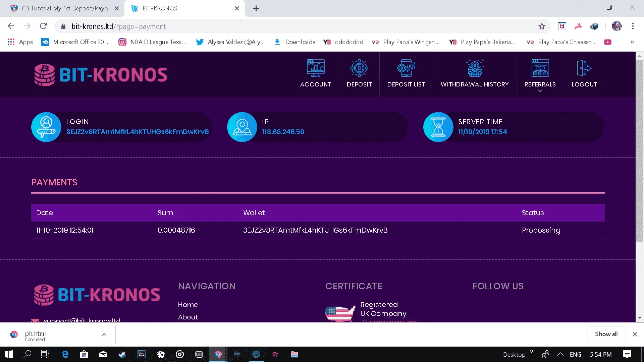Click the Logout door icon

584,68
